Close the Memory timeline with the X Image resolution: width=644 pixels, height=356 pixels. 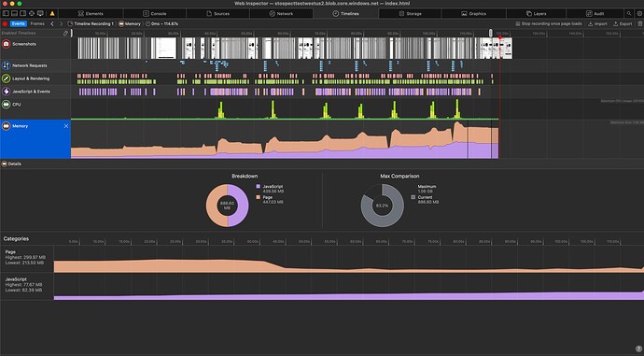click(x=66, y=126)
